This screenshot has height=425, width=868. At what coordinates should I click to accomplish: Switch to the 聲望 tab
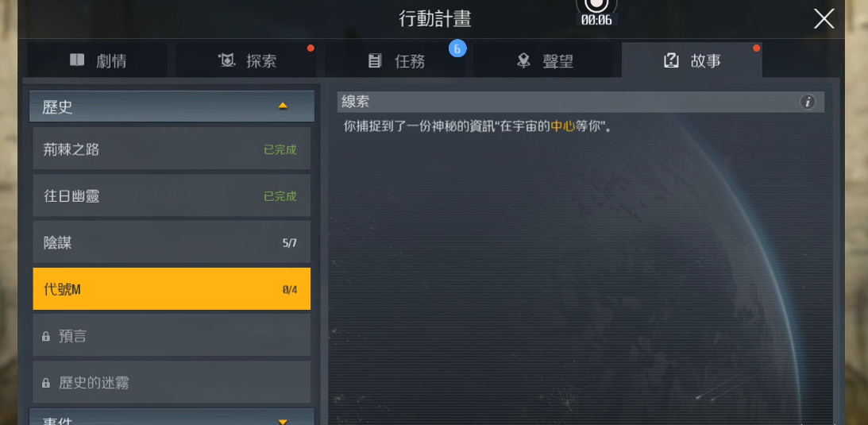(x=543, y=60)
